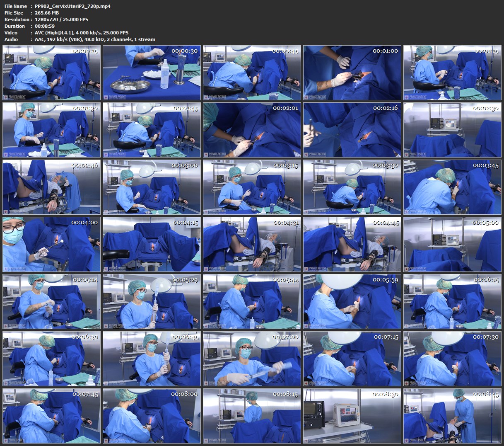Open the 00:02:30 equipment frame

[x=452, y=130]
